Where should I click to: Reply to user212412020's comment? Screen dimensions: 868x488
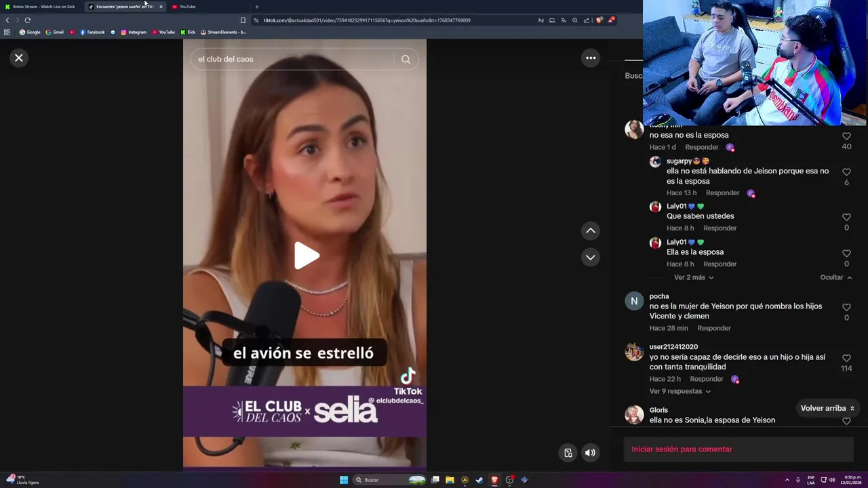coord(707,379)
